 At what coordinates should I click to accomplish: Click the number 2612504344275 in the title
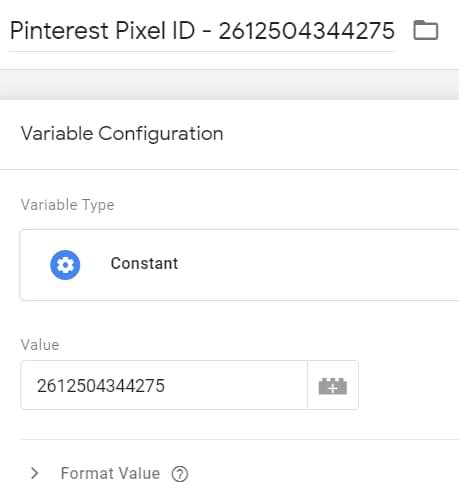[x=307, y=31]
